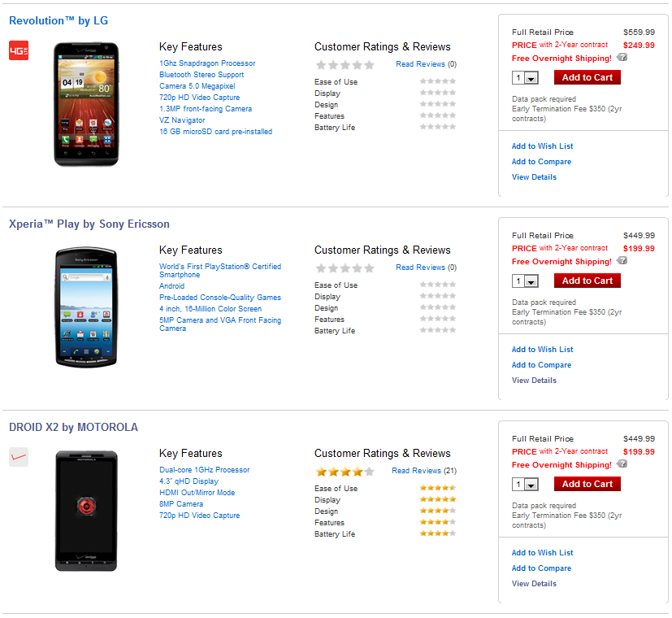Click the Revolution overall rating stars
This screenshot has height=618, width=672.
click(345, 64)
